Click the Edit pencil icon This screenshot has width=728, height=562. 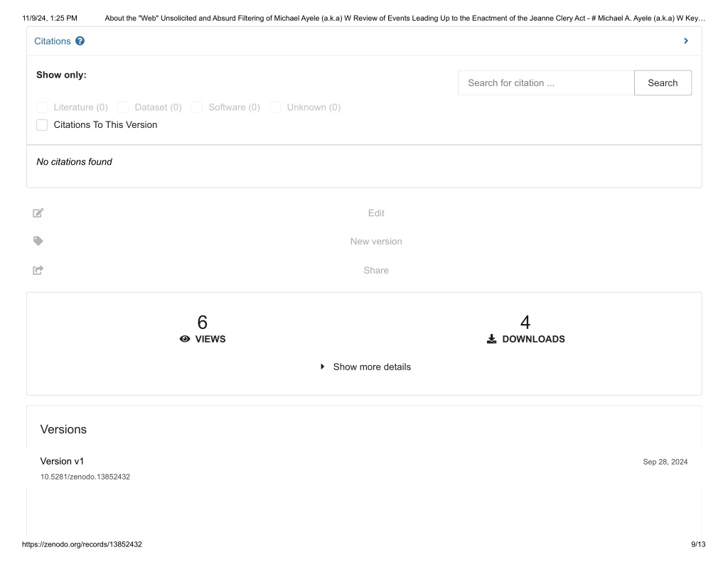pyautogui.click(x=38, y=213)
